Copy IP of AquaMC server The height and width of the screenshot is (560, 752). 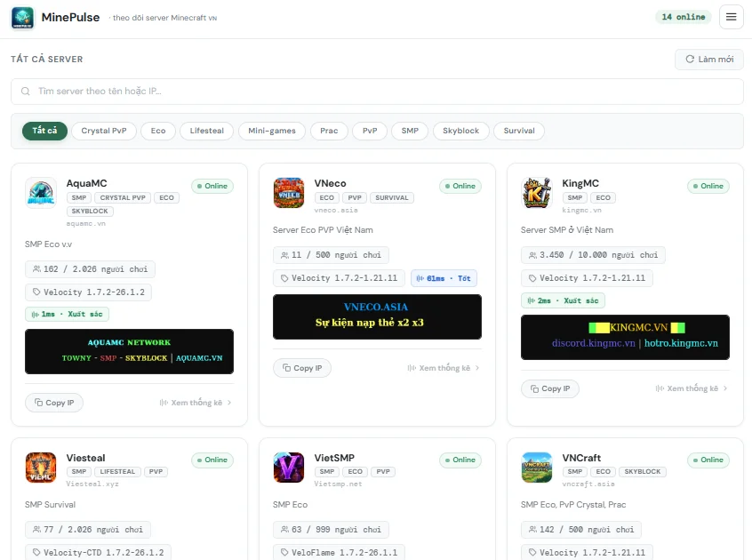click(x=54, y=403)
